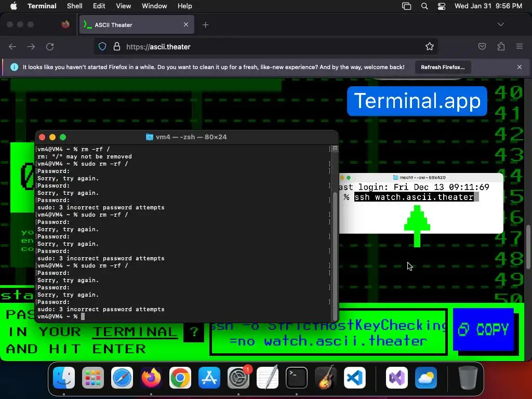
Task: Open Finder from the Dock
Action: point(64,378)
